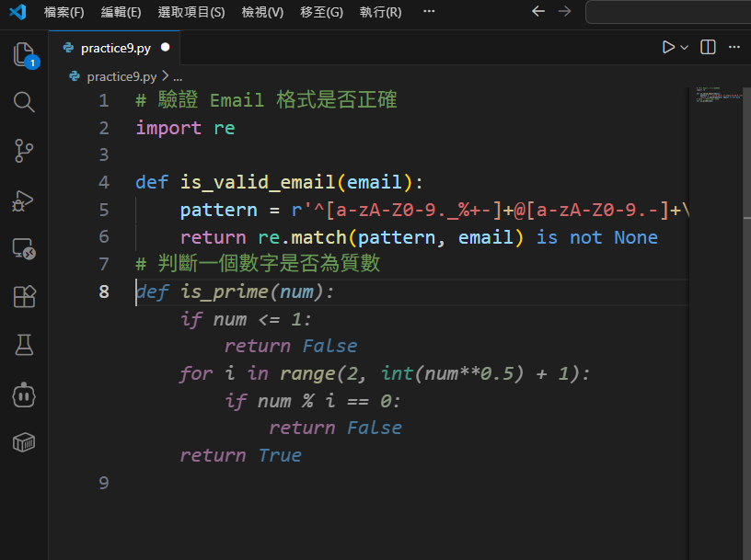Open the Run and Debug view

24,200
